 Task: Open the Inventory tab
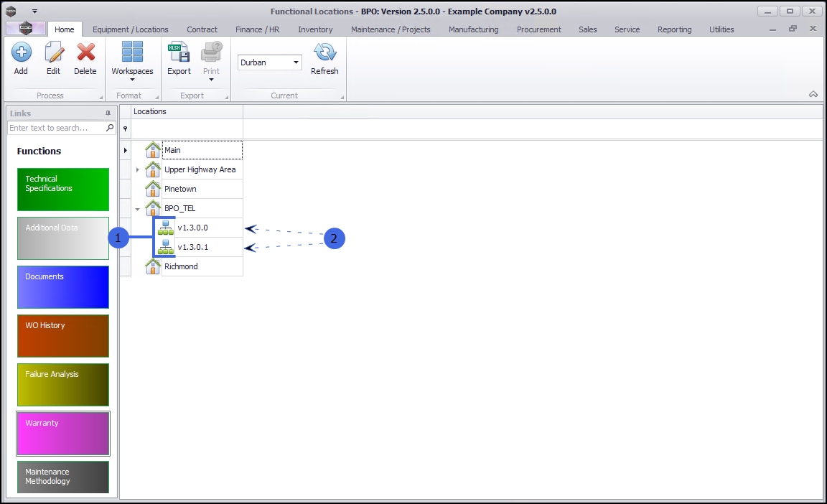coord(315,29)
